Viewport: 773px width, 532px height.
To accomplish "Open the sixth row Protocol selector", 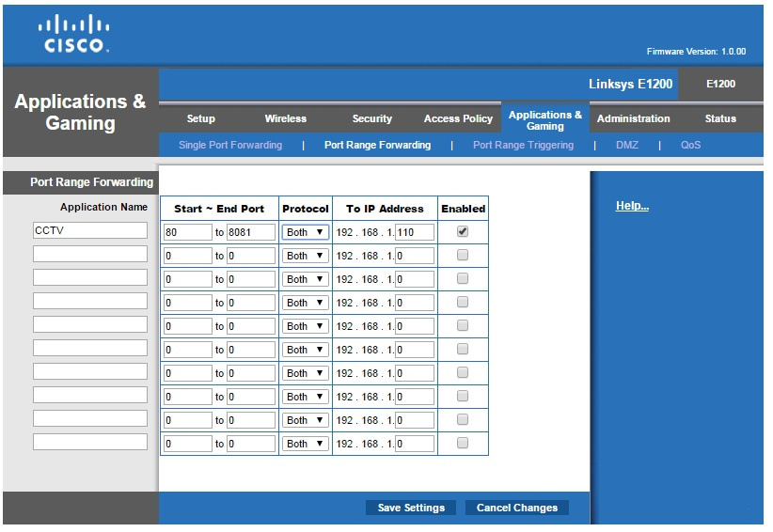I will coord(306,350).
